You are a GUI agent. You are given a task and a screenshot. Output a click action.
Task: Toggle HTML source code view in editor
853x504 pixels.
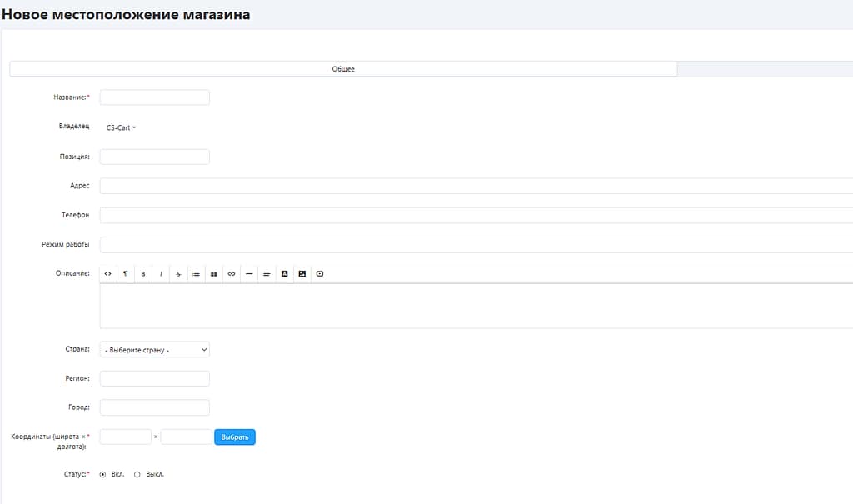pyautogui.click(x=108, y=273)
